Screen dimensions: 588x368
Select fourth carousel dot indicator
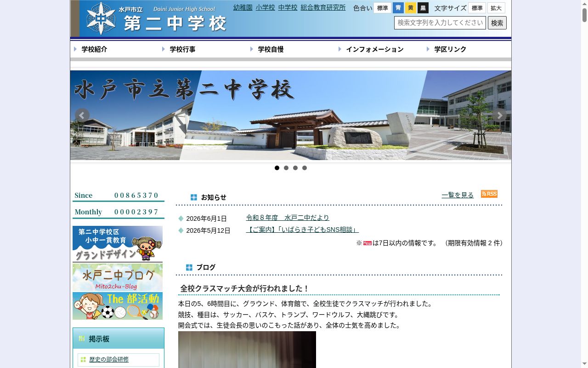305,168
